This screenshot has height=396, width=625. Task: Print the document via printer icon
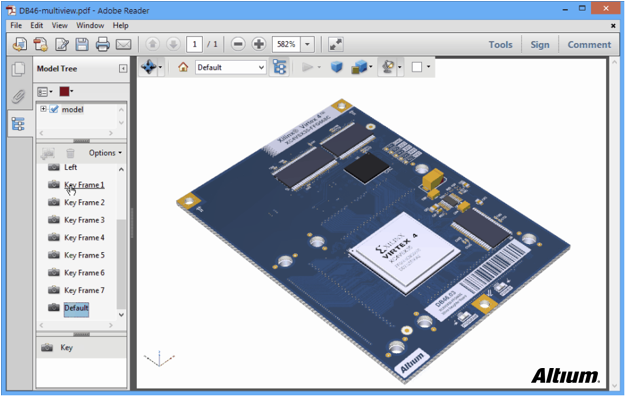[x=102, y=44]
